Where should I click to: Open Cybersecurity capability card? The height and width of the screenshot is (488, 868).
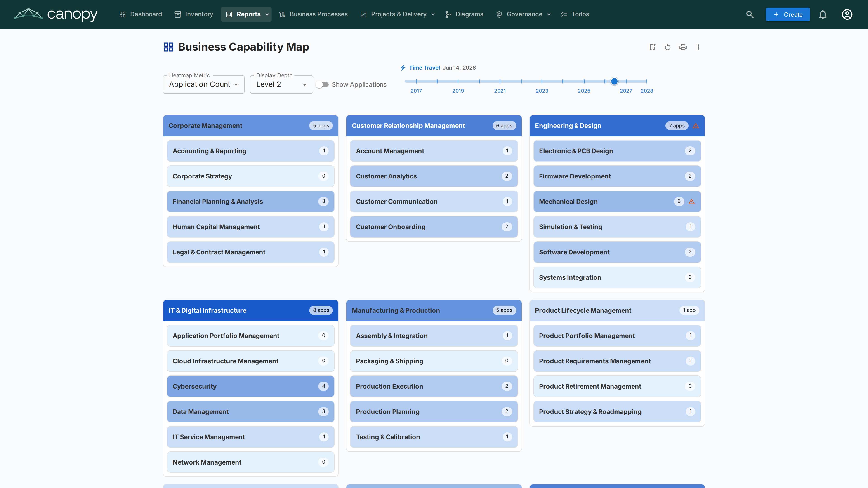click(251, 386)
